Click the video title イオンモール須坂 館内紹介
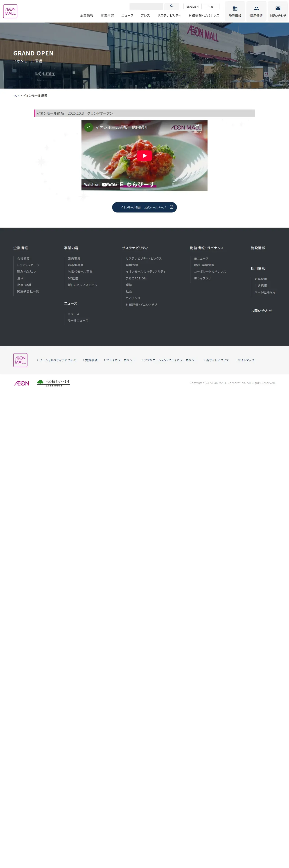 [122, 127]
